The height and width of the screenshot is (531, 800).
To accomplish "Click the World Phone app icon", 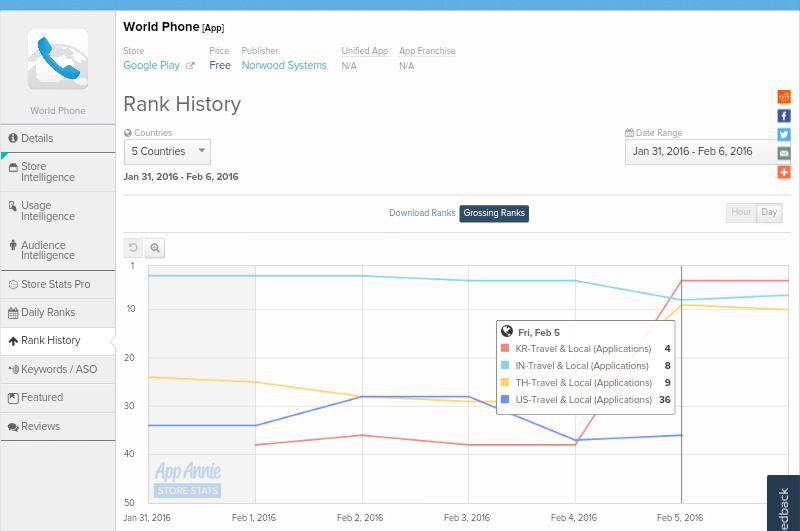I will (x=57, y=59).
